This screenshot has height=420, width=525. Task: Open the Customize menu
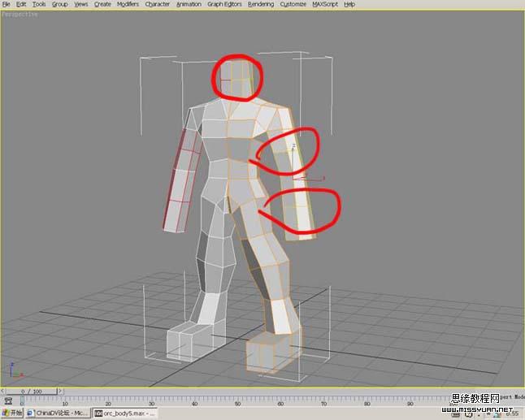[x=293, y=4]
